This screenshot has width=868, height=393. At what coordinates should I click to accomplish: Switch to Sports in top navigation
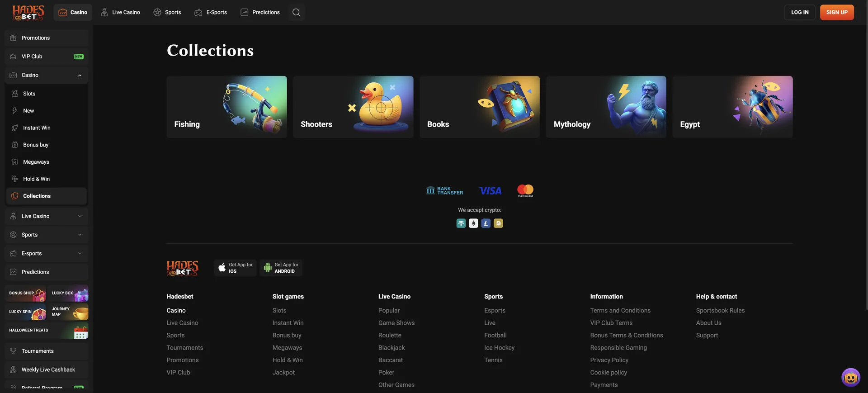(x=167, y=12)
